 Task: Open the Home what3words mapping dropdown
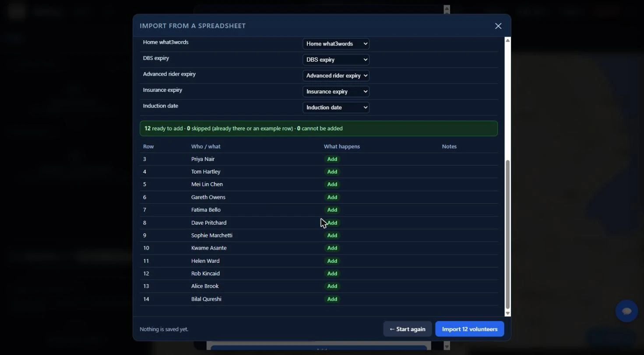pyautogui.click(x=336, y=44)
